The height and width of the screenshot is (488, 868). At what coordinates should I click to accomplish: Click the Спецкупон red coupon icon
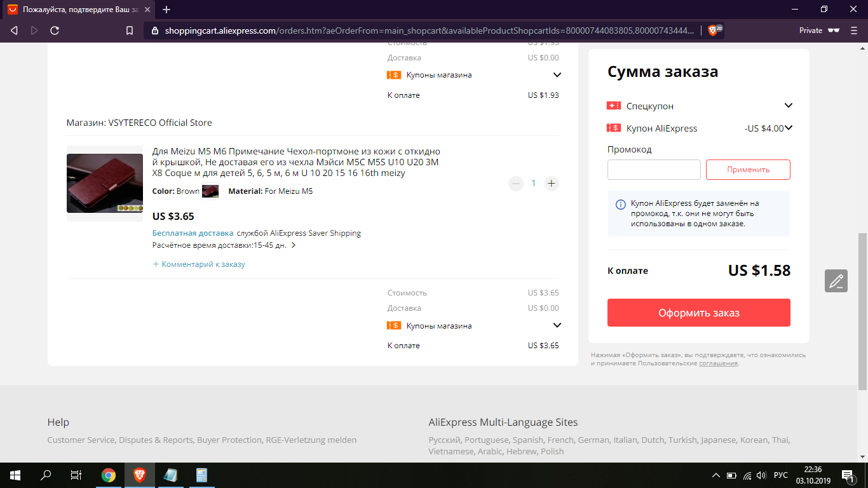click(614, 105)
